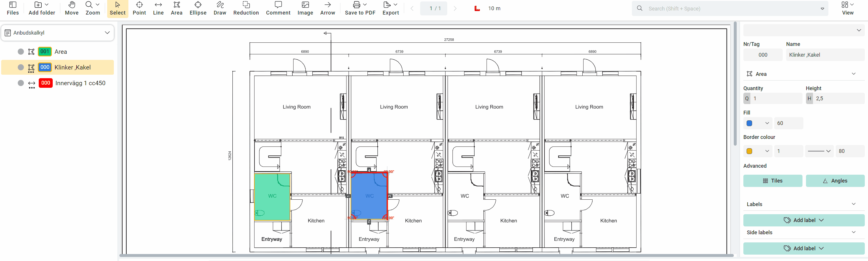This screenshot has width=868, height=261.
Task: Open the View layout menu
Action: (x=847, y=8)
